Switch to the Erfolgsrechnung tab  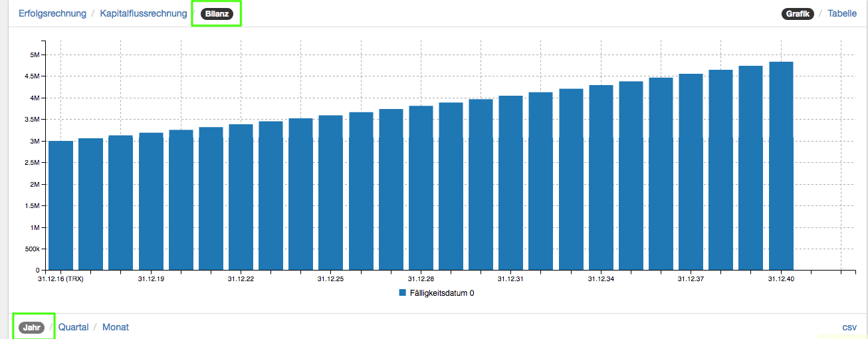tap(53, 13)
